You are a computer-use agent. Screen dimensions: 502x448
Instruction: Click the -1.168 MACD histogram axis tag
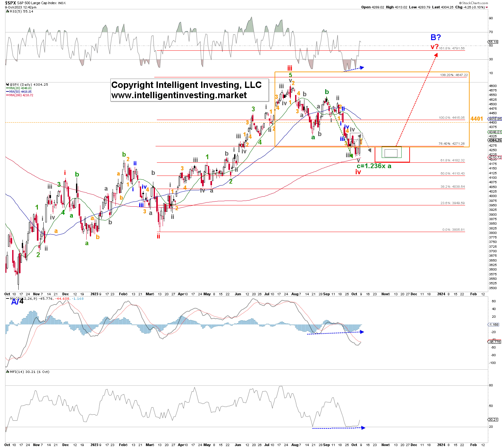click(493, 324)
